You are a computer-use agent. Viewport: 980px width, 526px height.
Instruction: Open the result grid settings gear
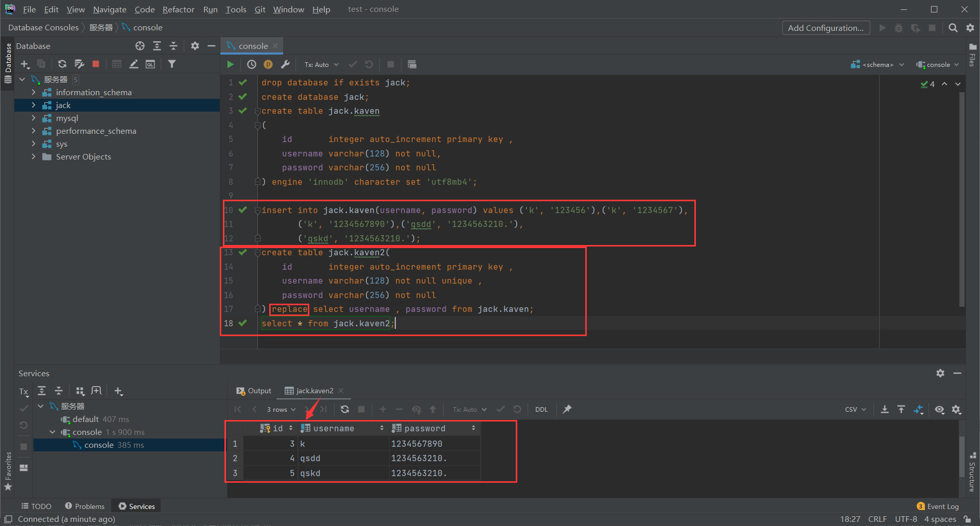956,409
